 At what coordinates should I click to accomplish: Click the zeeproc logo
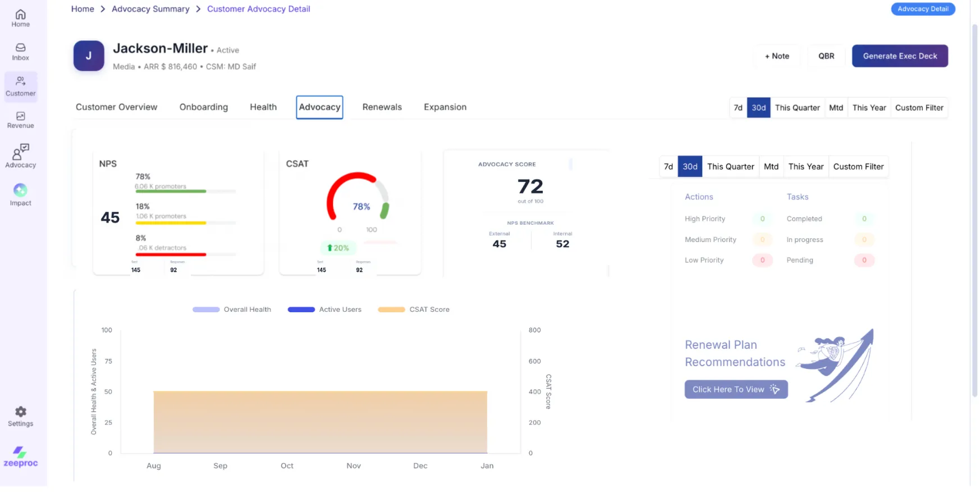tap(20, 457)
